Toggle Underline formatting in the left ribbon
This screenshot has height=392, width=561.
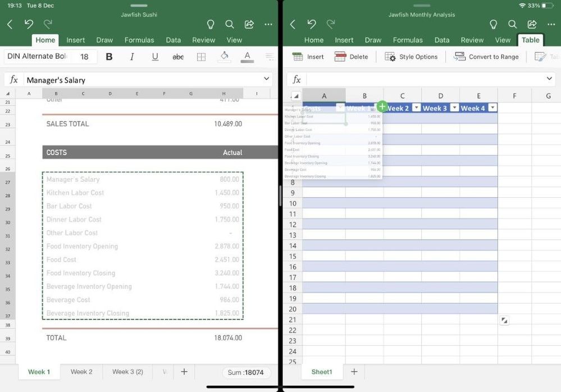155,57
